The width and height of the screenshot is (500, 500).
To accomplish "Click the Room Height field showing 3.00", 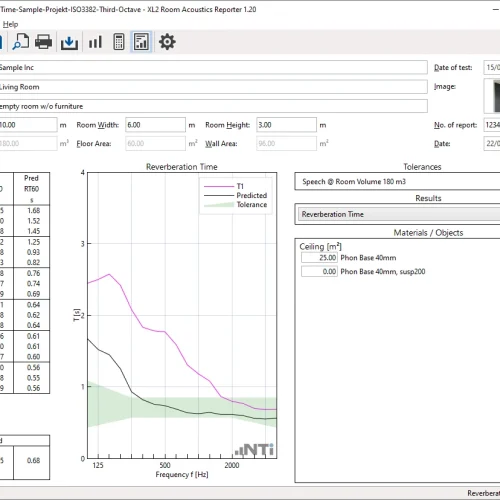I will (286, 125).
